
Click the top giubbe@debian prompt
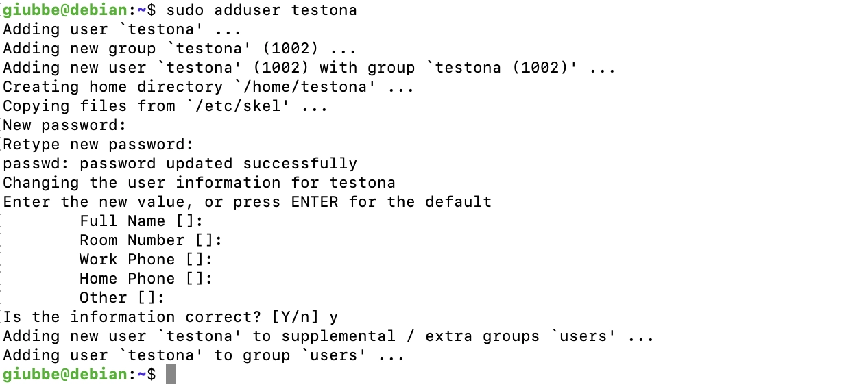click(x=80, y=10)
